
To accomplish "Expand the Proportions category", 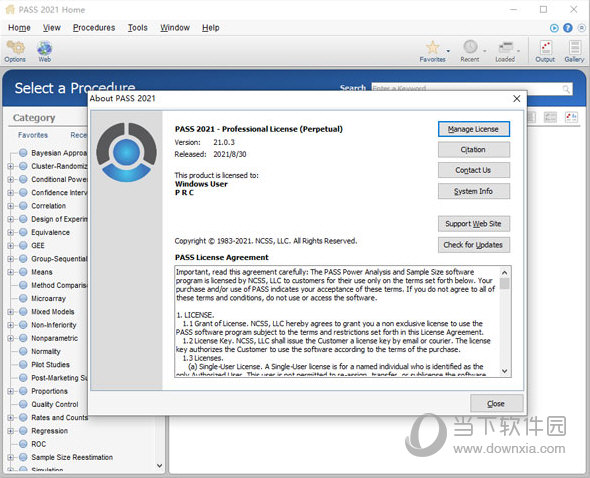I will 11,391.
